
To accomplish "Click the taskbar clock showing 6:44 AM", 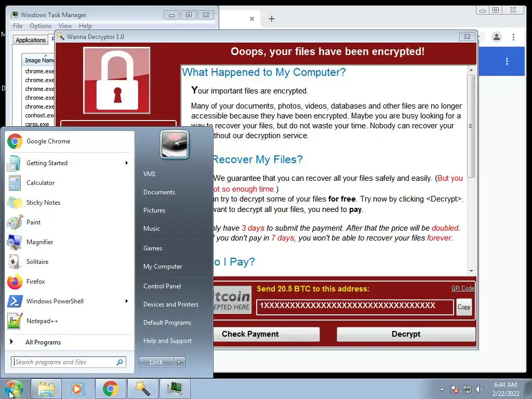I will [506, 389].
